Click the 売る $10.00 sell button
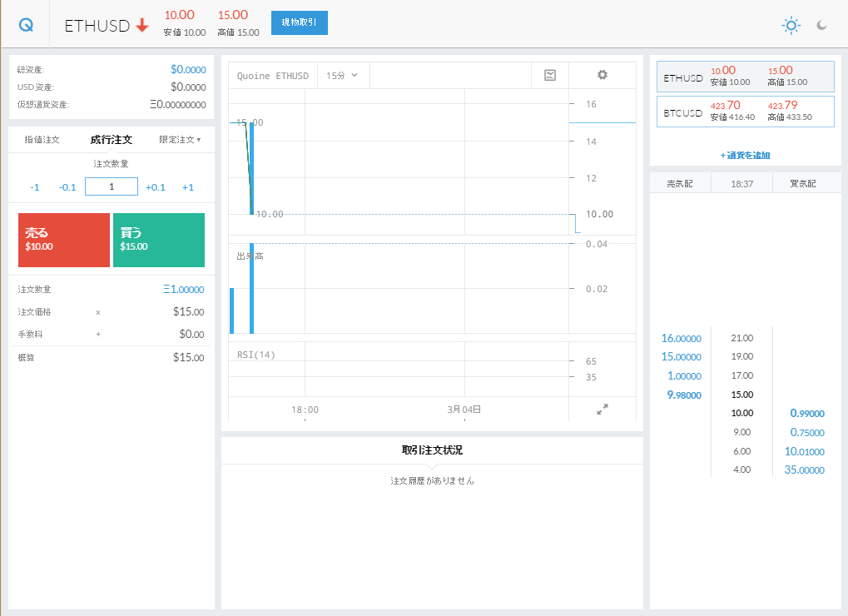Image resolution: width=848 pixels, height=616 pixels. (x=64, y=240)
